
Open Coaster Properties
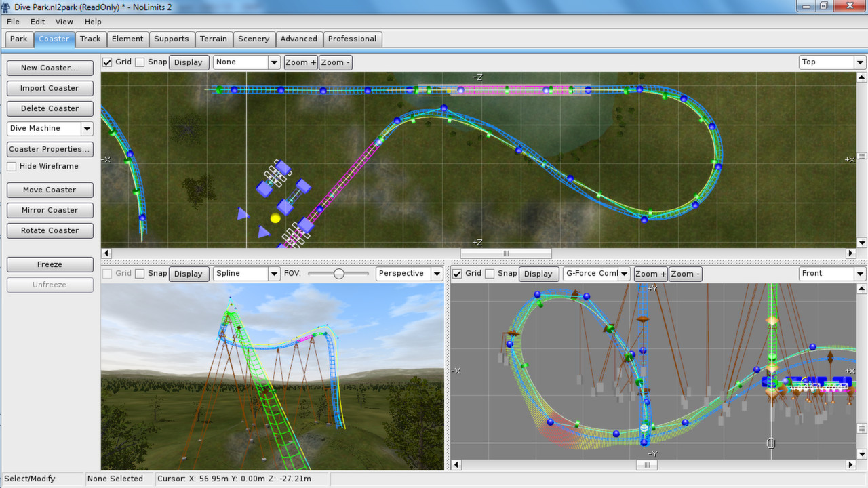pyautogui.click(x=50, y=149)
